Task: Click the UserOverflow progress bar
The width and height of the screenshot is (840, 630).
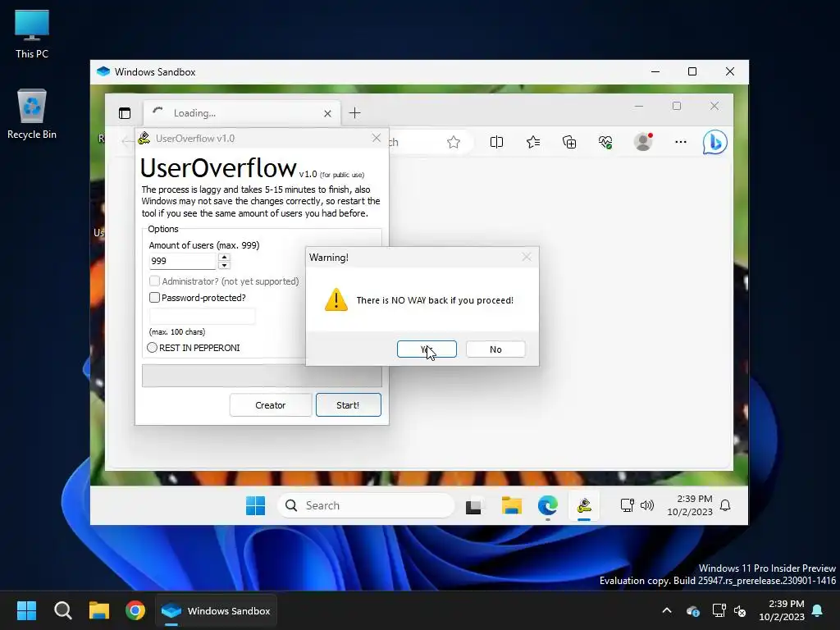Action: (x=262, y=376)
